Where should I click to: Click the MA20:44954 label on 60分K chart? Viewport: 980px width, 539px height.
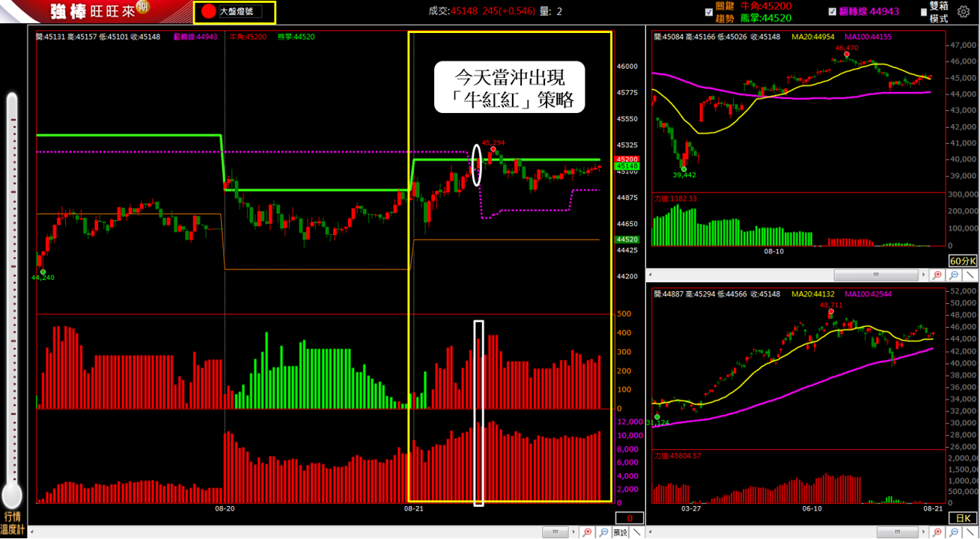(812, 36)
